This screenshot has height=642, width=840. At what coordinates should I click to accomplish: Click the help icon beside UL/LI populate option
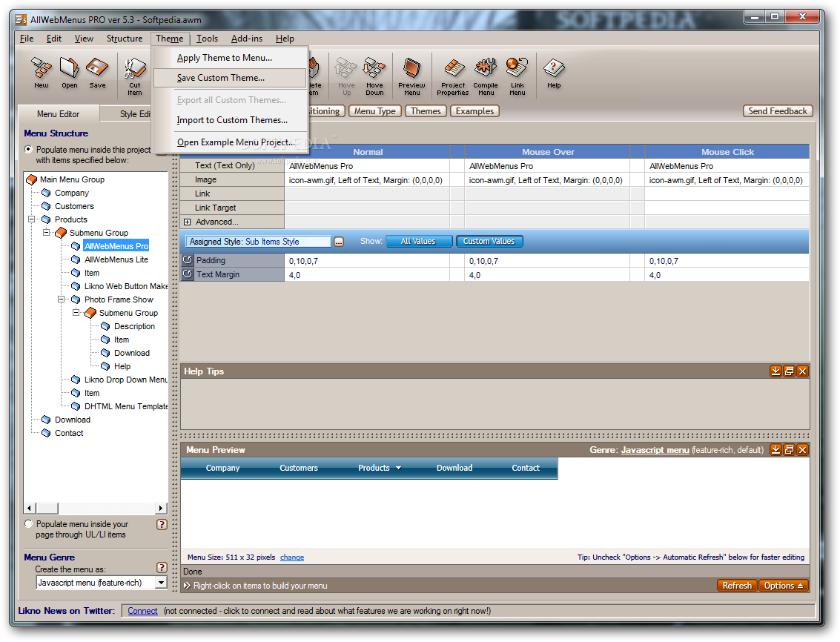click(162, 525)
